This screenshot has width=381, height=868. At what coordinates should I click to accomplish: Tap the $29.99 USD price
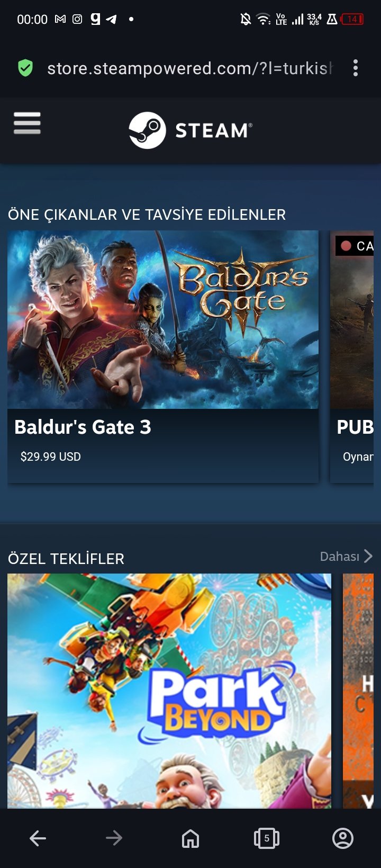pos(51,457)
